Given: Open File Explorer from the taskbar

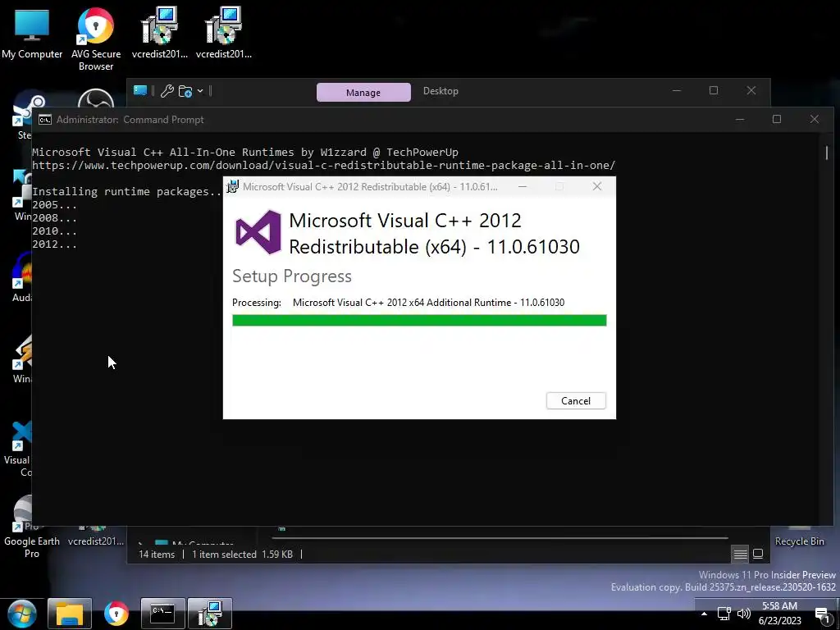Looking at the screenshot, I should 70,614.
